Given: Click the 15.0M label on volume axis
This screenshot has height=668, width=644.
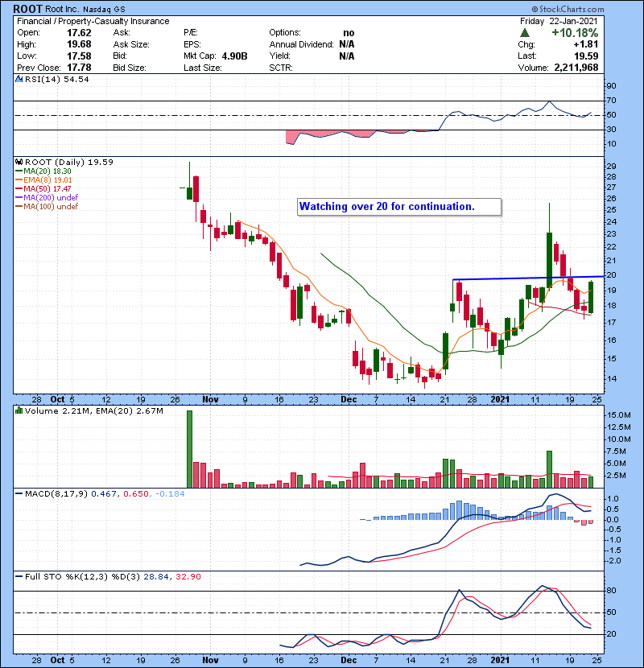Looking at the screenshot, I should tap(619, 415).
